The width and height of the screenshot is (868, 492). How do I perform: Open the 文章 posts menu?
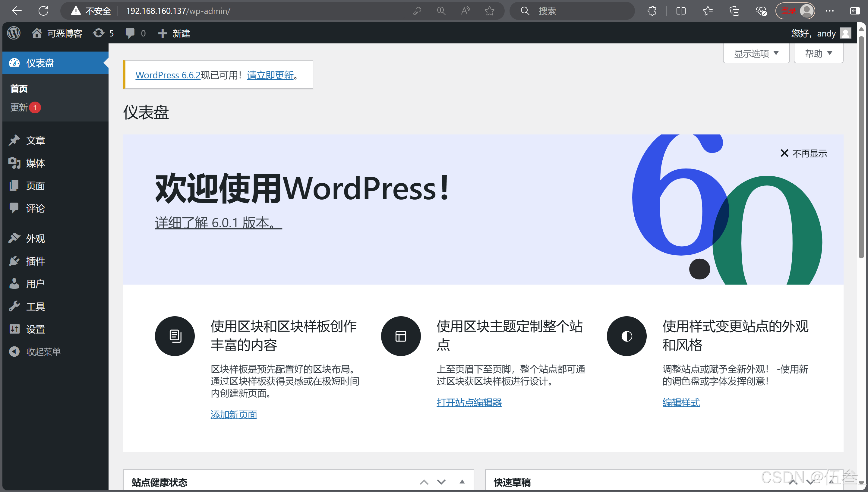[x=55, y=140]
